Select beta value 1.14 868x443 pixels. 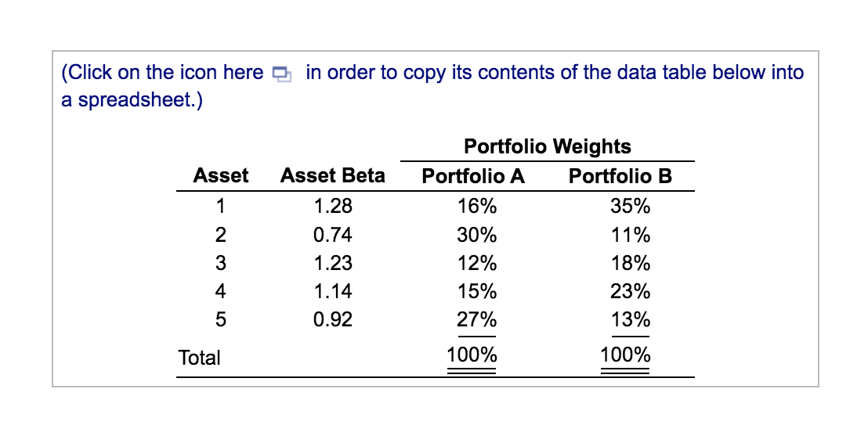point(333,291)
